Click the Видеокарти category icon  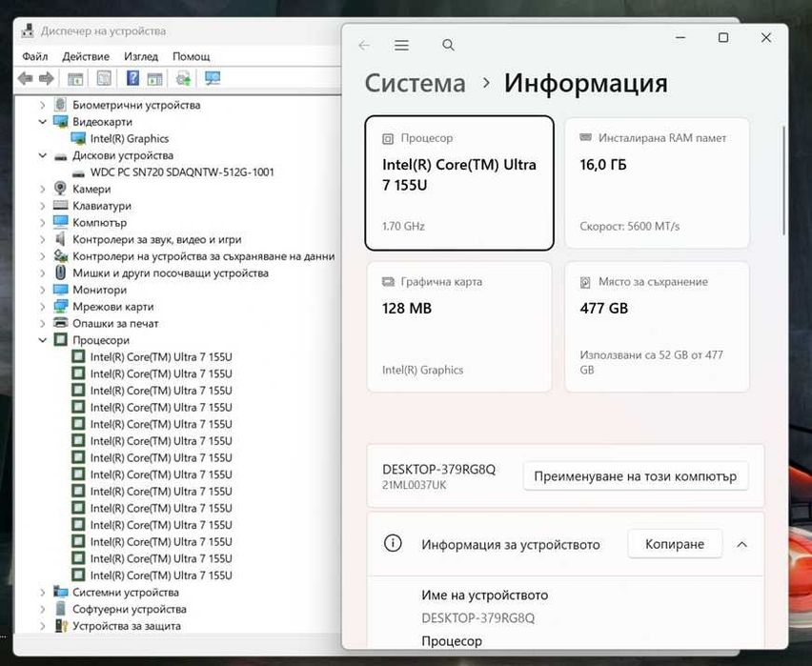pyautogui.click(x=61, y=122)
